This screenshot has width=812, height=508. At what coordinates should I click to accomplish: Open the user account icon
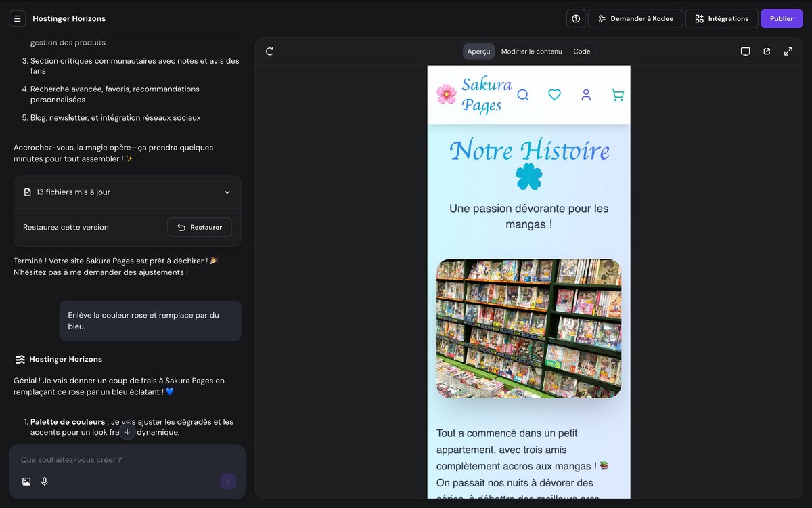point(586,95)
